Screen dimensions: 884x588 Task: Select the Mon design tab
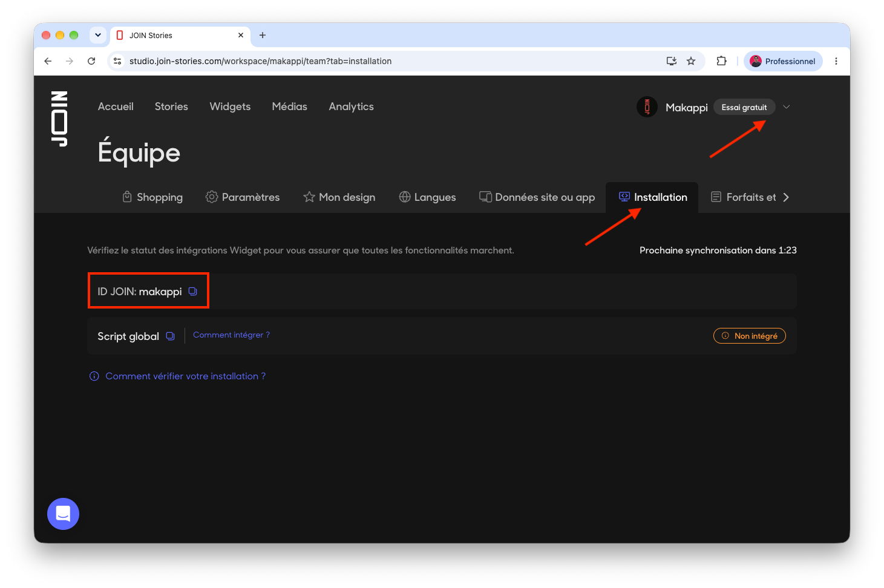(x=339, y=197)
